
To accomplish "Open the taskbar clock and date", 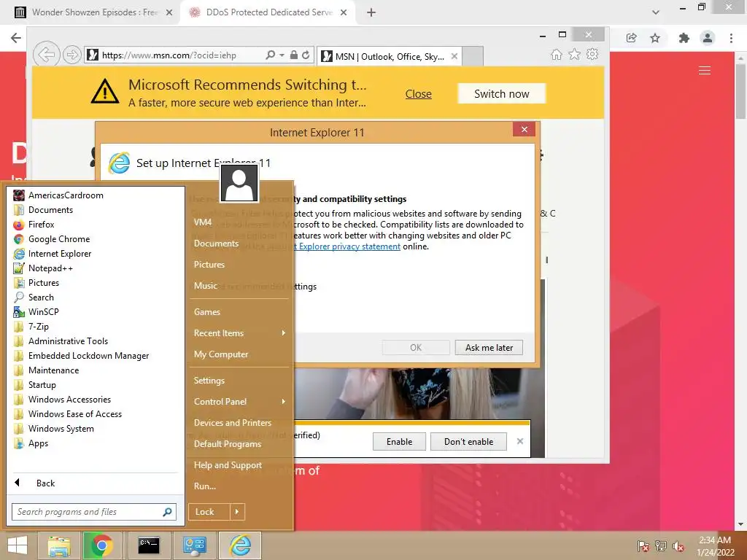I will (x=715, y=546).
